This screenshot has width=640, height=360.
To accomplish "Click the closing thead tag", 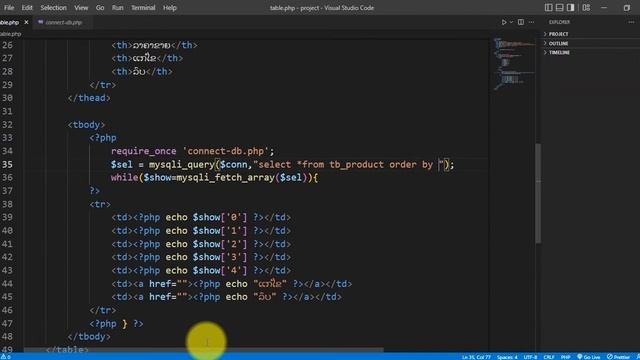I will click(89, 98).
